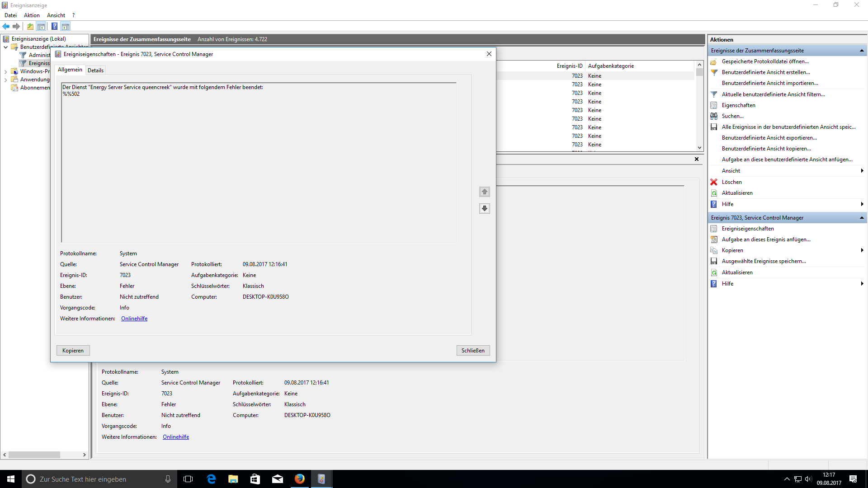Click the toolbar help question mark icon

54,26
